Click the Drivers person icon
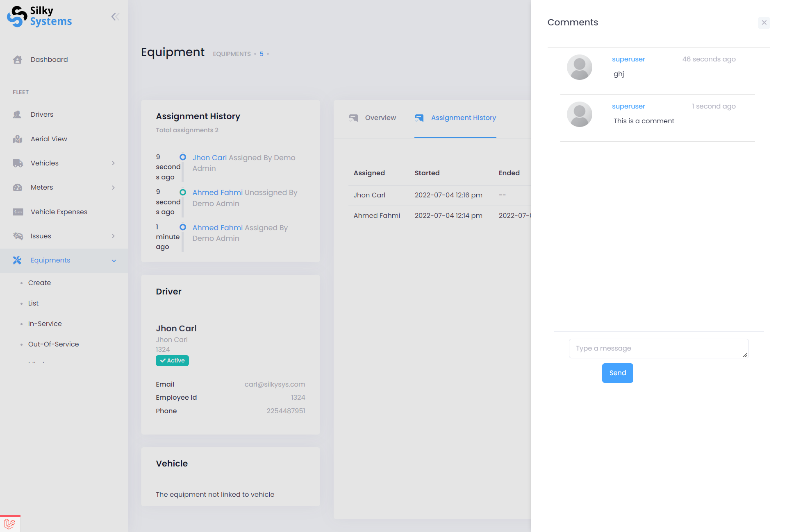787x532 pixels. point(17,115)
